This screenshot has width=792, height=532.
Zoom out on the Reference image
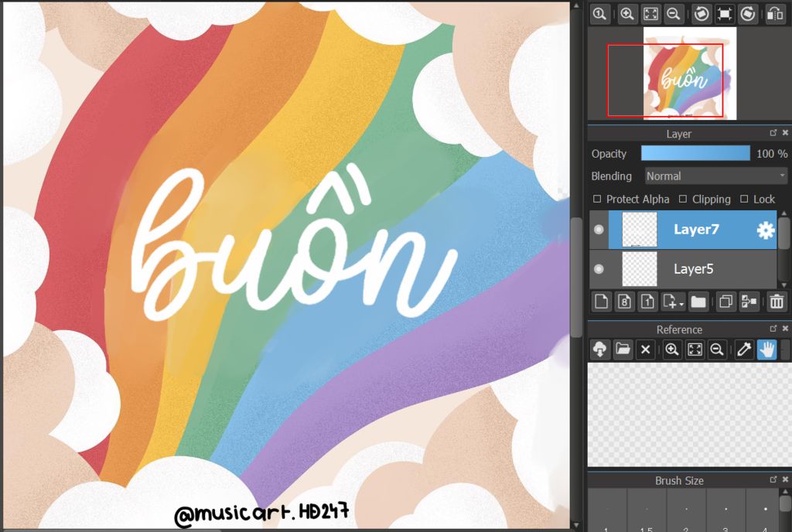coord(717,350)
